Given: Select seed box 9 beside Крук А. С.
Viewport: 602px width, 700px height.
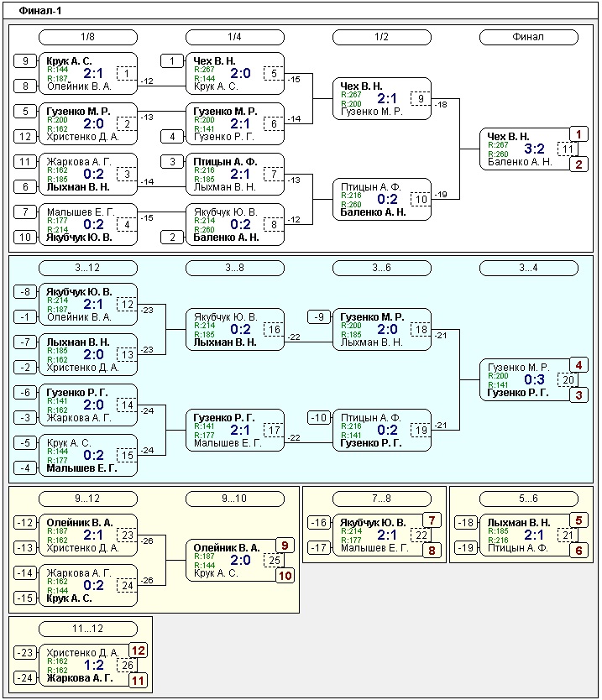Looking at the screenshot, I should pos(25,60).
